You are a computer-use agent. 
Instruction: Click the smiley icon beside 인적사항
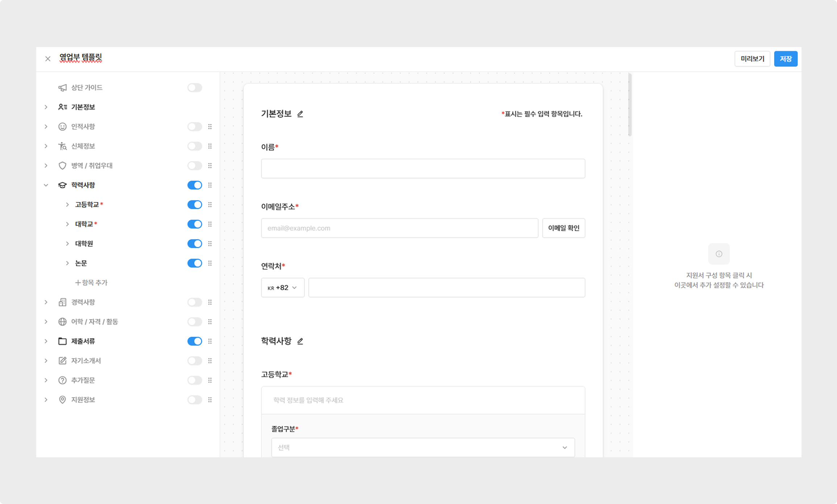(x=62, y=127)
